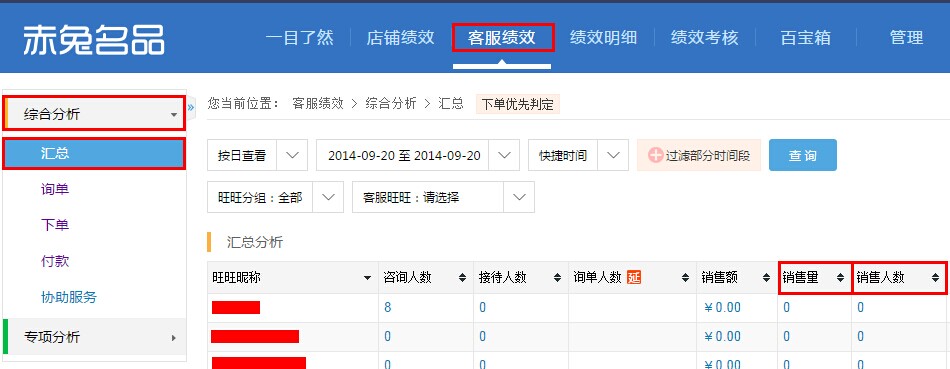Sort by the 咨询人数 column arrows
Screen dimensions: 950x369
coord(462,278)
